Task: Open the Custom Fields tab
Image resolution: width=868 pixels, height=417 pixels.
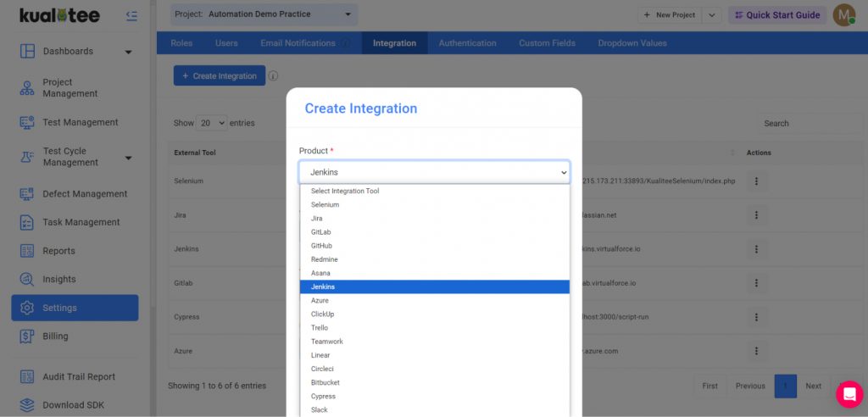Action: pyautogui.click(x=547, y=43)
